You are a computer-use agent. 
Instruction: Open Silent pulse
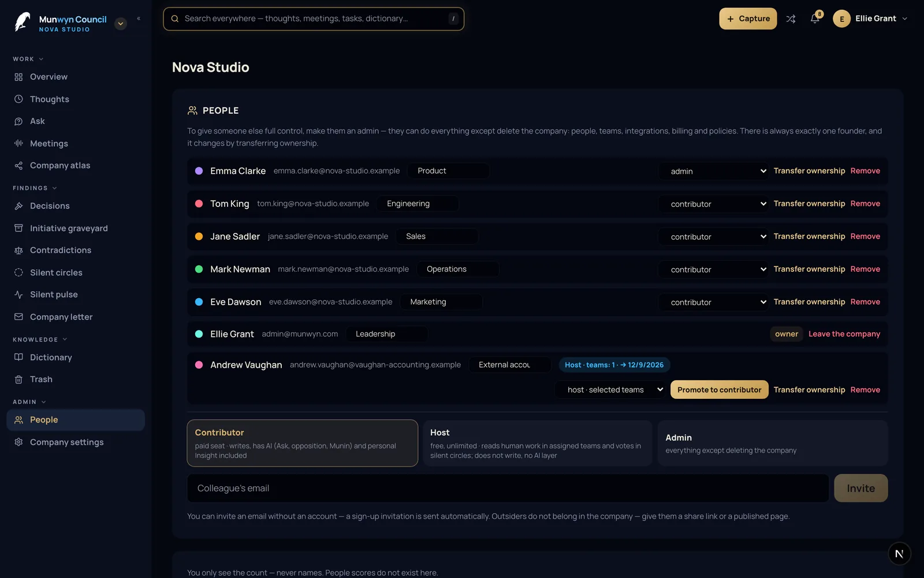pyautogui.click(x=76, y=295)
